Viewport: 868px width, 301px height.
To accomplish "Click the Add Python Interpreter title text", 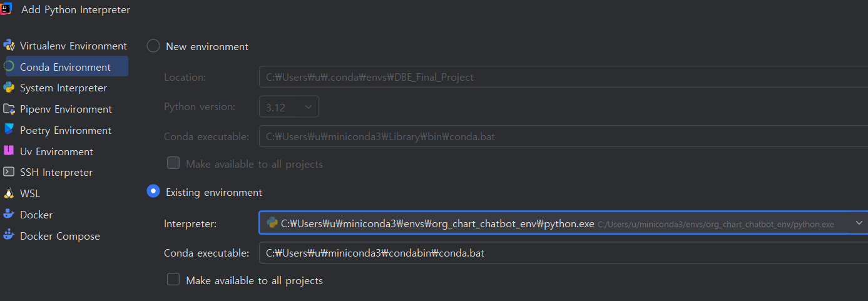I will (76, 9).
